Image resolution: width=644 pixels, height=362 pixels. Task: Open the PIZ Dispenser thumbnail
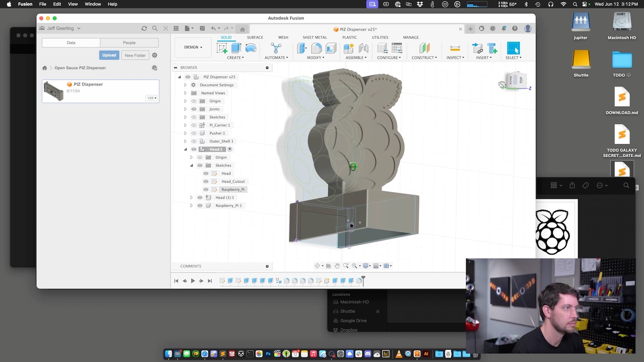tap(54, 91)
